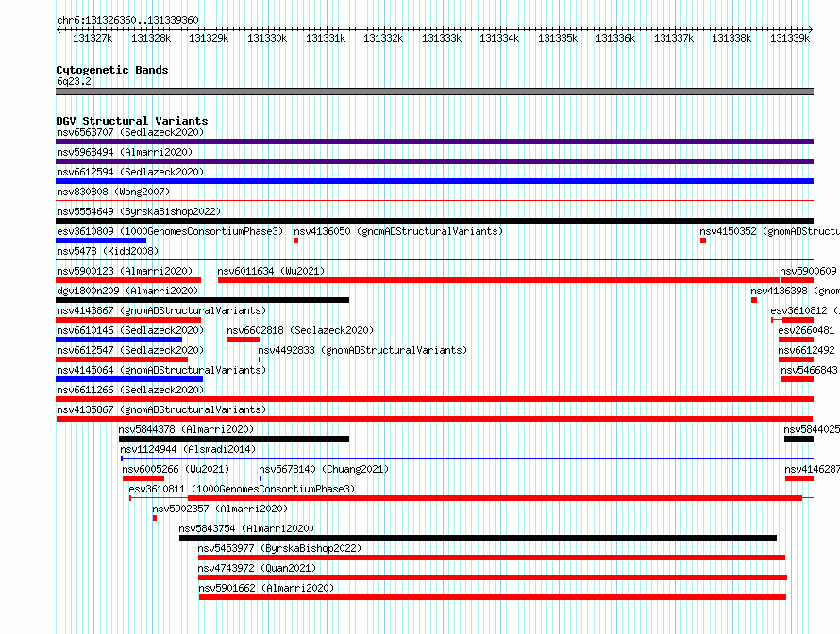Open nsv5901662 (Almarri2020) label
The width and height of the screenshot is (840, 634).
click(x=266, y=588)
